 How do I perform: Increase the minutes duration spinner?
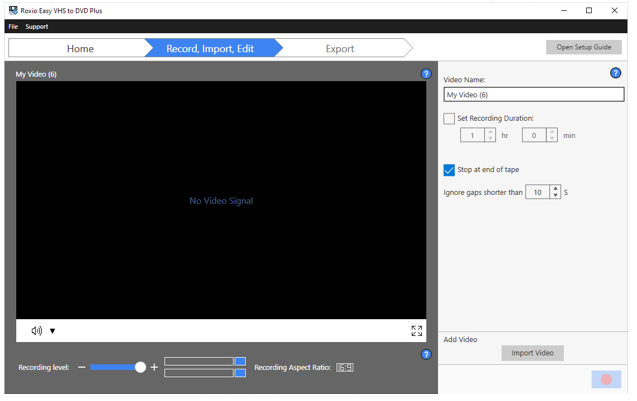552,132
